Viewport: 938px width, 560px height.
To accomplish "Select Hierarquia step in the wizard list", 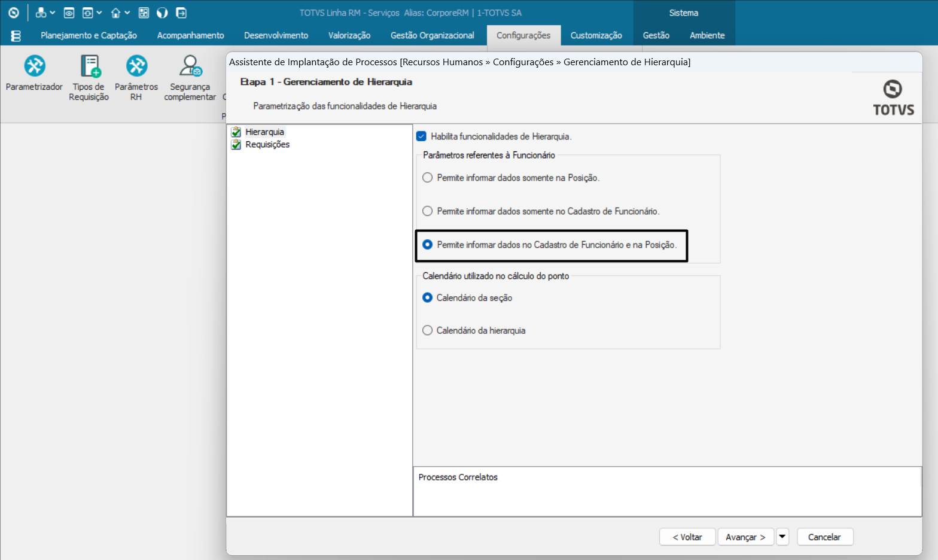I will pos(264,132).
